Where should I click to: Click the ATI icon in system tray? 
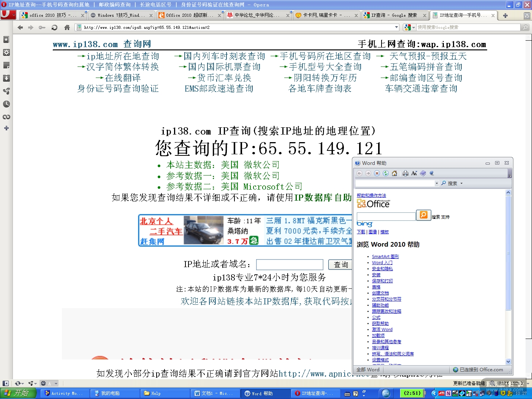[441, 393]
